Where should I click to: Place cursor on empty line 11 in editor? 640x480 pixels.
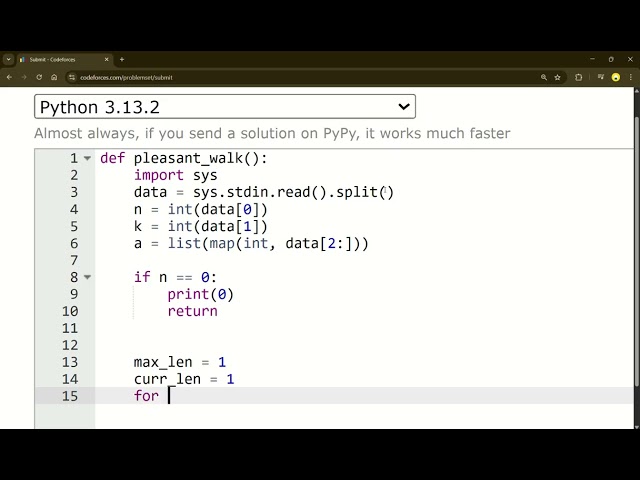pyautogui.click(x=300, y=328)
